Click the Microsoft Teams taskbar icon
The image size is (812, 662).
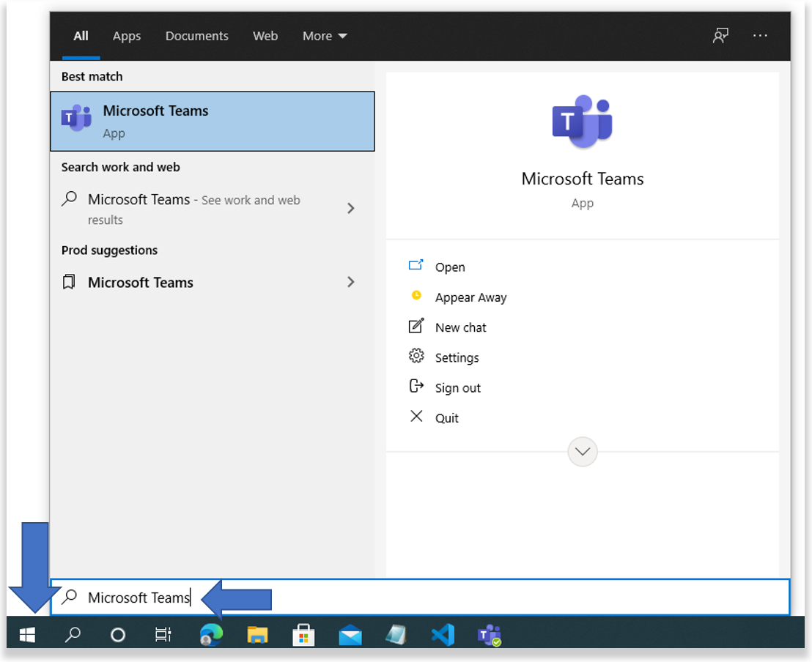489,635
